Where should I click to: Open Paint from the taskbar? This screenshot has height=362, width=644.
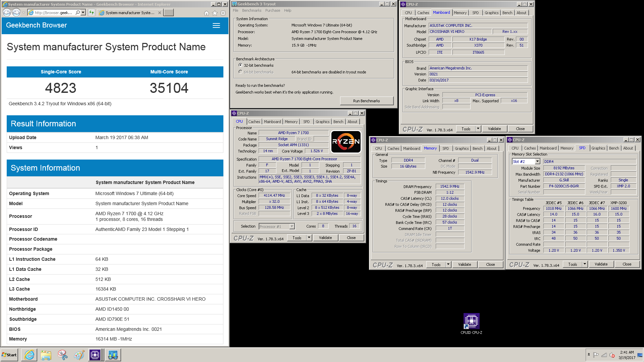[x=79, y=355]
